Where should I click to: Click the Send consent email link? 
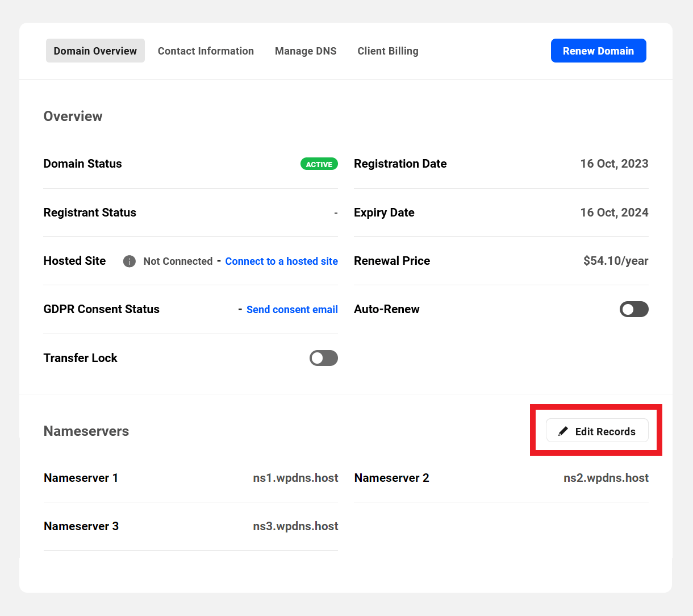click(x=292, y=310)
